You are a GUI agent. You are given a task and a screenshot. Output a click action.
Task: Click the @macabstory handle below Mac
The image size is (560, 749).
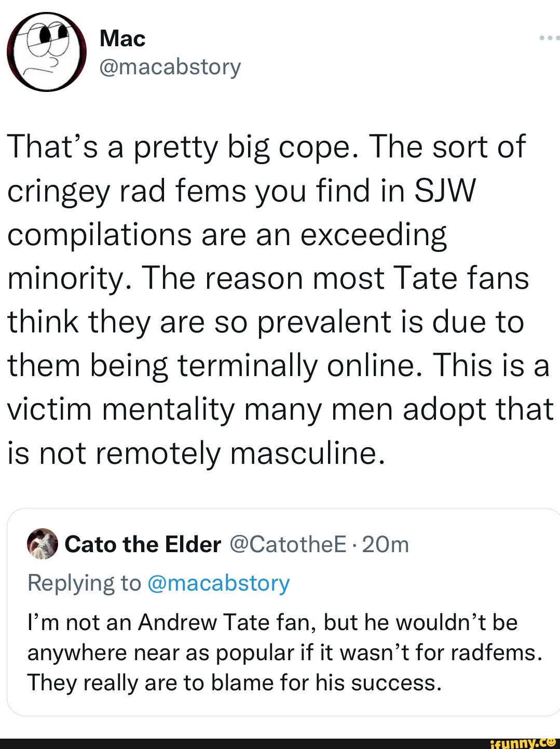pos(170,66)
